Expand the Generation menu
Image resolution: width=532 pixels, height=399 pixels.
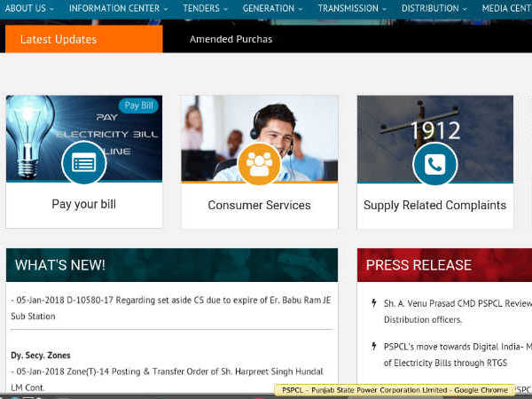tap(272, 8)
